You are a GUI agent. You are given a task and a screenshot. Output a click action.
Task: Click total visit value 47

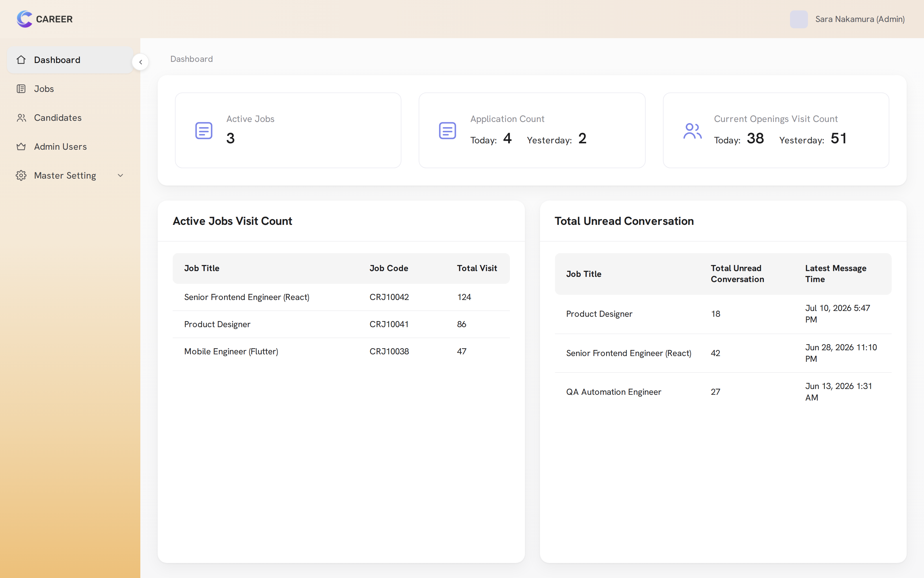461,351
